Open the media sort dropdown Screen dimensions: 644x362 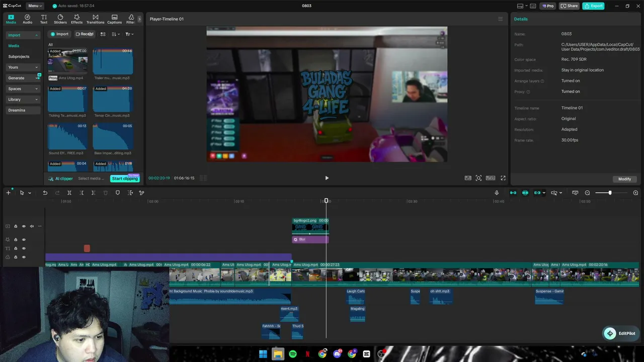tap(116, 34)
